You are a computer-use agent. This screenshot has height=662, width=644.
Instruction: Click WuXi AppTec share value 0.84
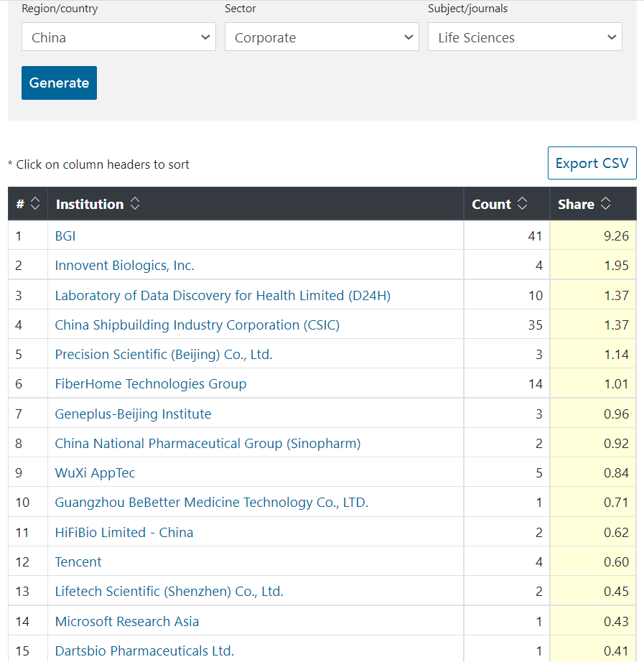pos(616,473)
